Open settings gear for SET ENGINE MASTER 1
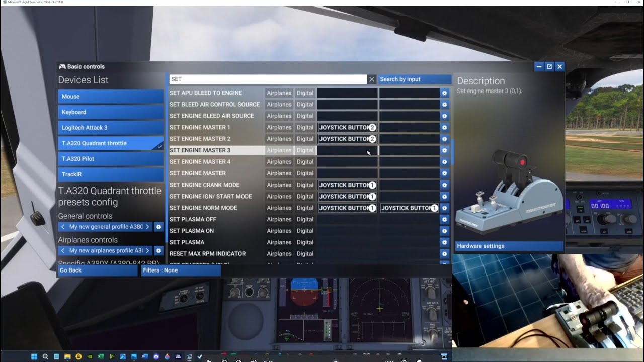The width and height of the screenshot is (644, 362). [x=444, y=128]
